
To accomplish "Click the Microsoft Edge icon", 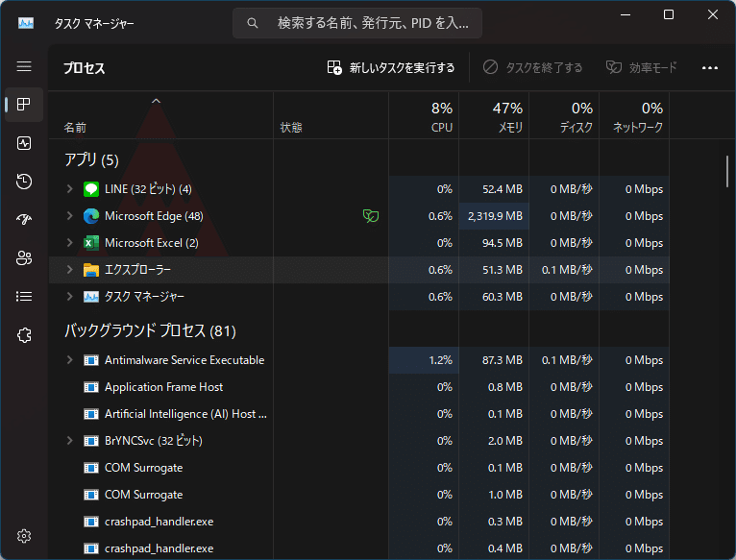I will (91, 216).
